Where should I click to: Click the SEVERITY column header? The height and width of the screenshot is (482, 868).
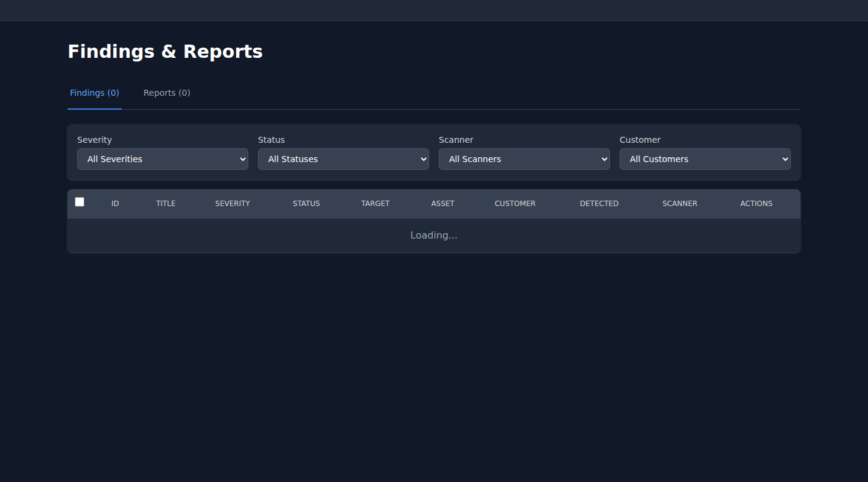click(x=232, y=204)
